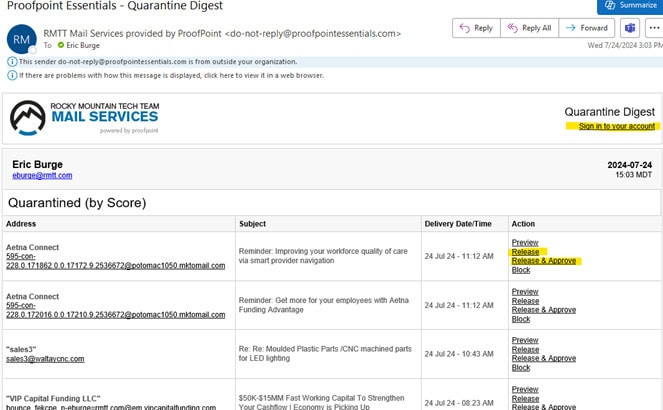The width and height of the screenshot is (663, 410).
Task: Click the second Aetna Connect address 228.0.172016
Action: click(x=115, y=310)
